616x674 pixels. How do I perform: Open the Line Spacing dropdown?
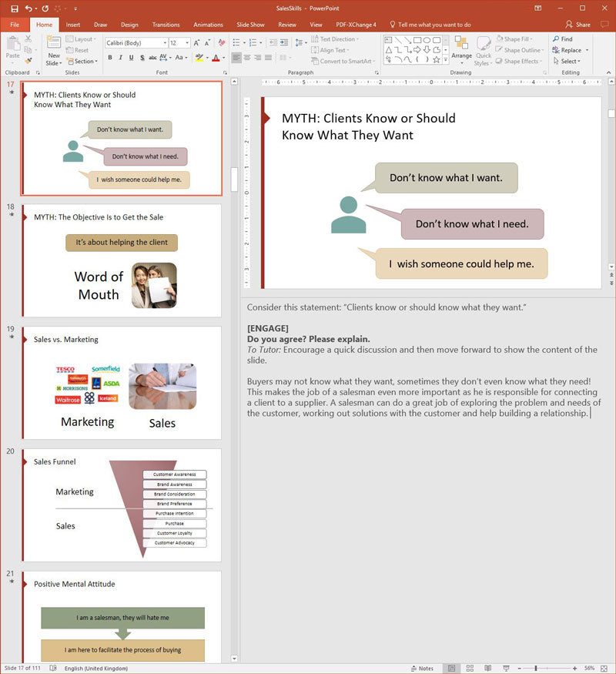tap(301, 42)
